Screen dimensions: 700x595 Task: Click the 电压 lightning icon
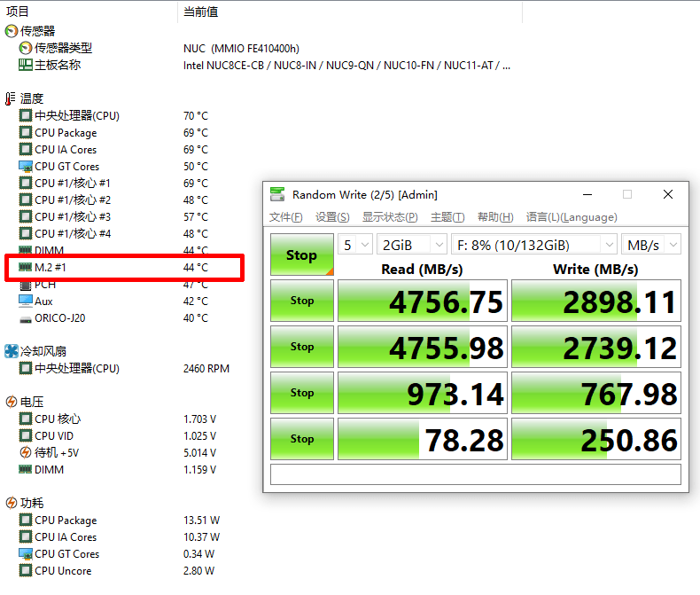[12, 402]
